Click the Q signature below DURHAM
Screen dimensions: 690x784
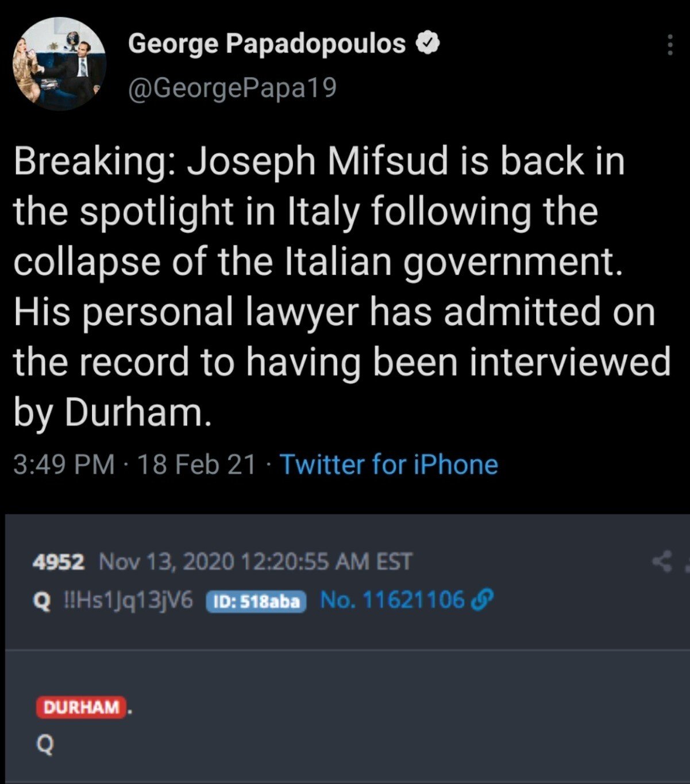45,745
